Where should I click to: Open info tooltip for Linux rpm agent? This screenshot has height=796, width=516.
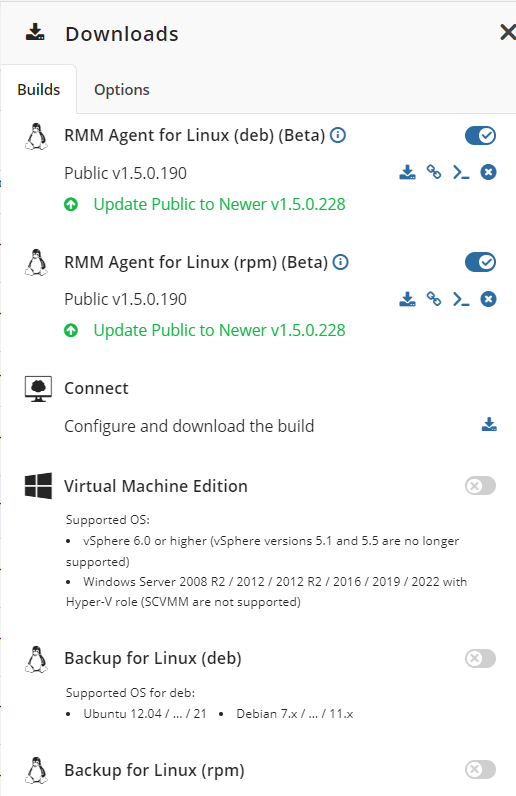(x=340, y=262)
